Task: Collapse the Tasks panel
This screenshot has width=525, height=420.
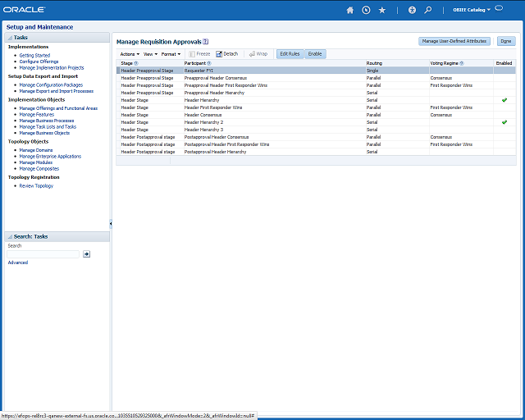Action: coord(10,38)
